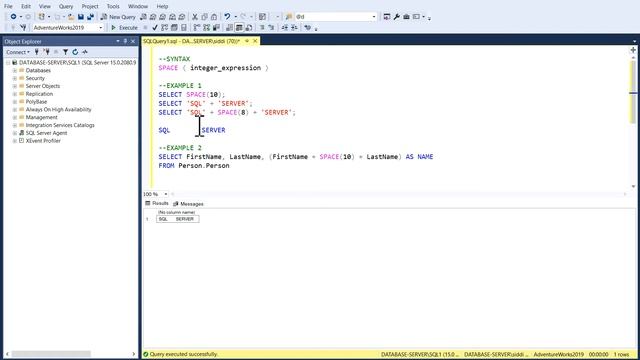
Task: Click the Save file icon
Action: [81, 17]
